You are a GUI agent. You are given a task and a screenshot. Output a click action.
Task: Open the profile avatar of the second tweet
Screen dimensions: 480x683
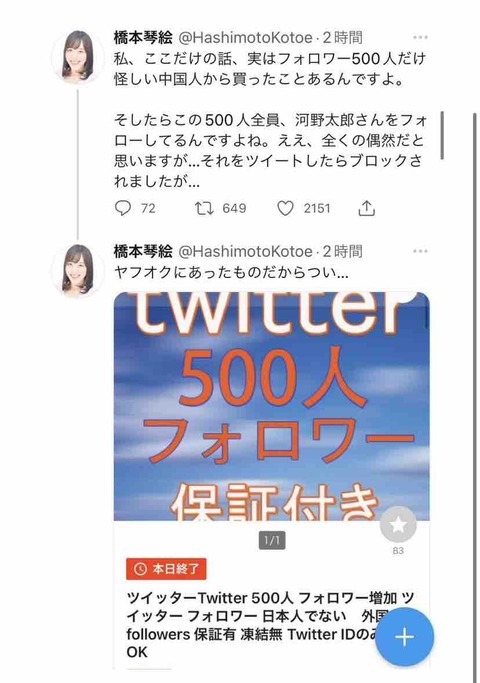pyautogui.click(x=78, y=269)
